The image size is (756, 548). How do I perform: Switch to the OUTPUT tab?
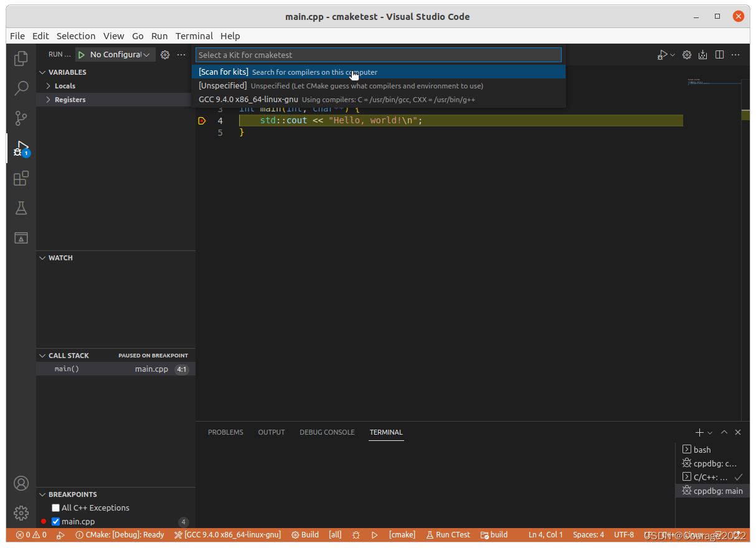point(272,432)
